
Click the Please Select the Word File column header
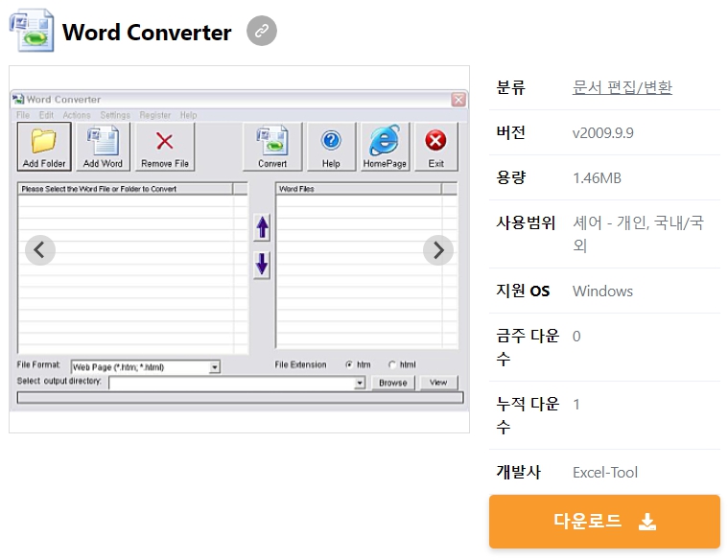[x=126, y=189]
